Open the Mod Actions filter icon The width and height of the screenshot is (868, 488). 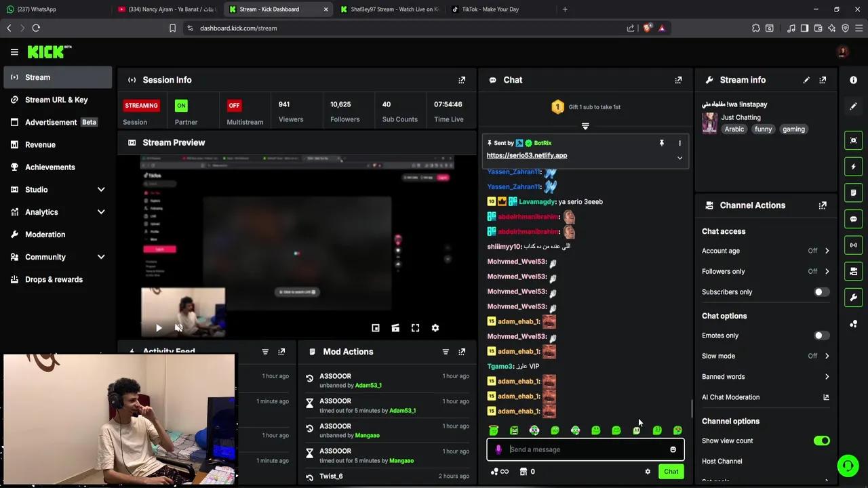446,352
